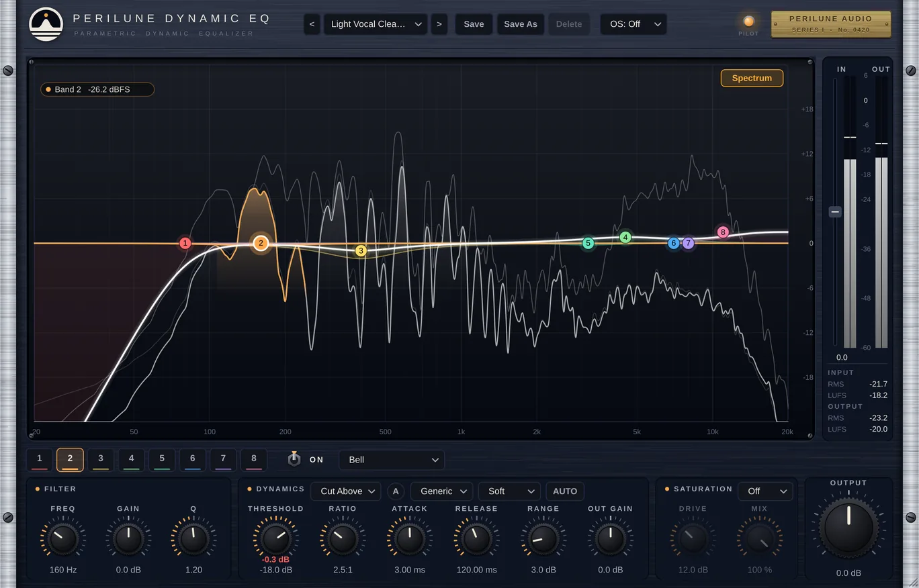
Task: Toggle the DYNAMICS section enable dot
Action: [x=250, y=489]
